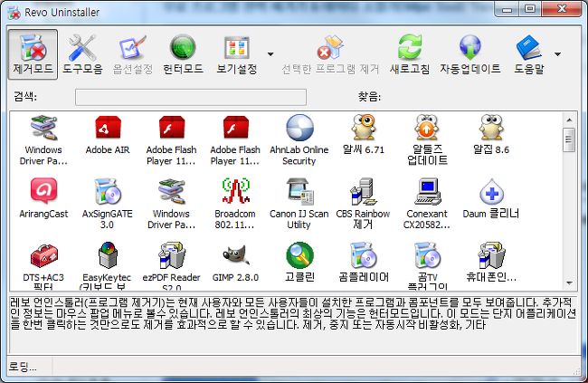Click 선택한 프로그램 제거 toolbar button

point(330,54)
